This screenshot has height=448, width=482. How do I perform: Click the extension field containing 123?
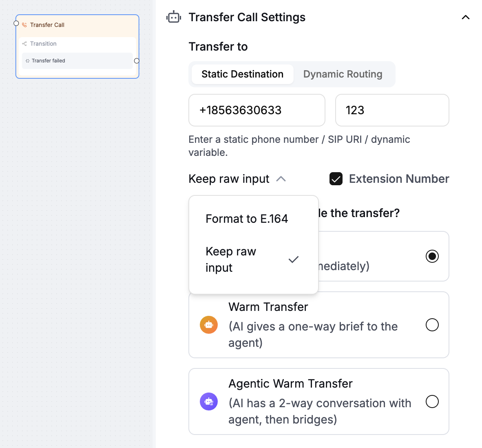click(x=392, y=110)
